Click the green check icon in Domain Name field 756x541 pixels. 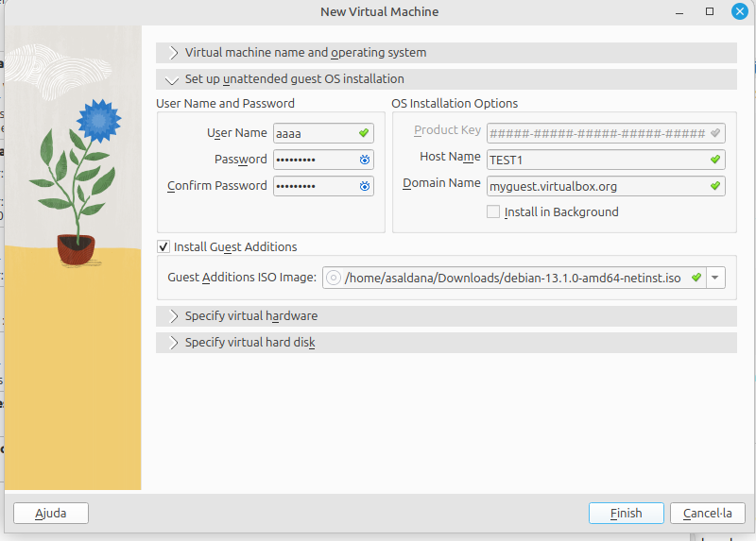tap(715, 186)
